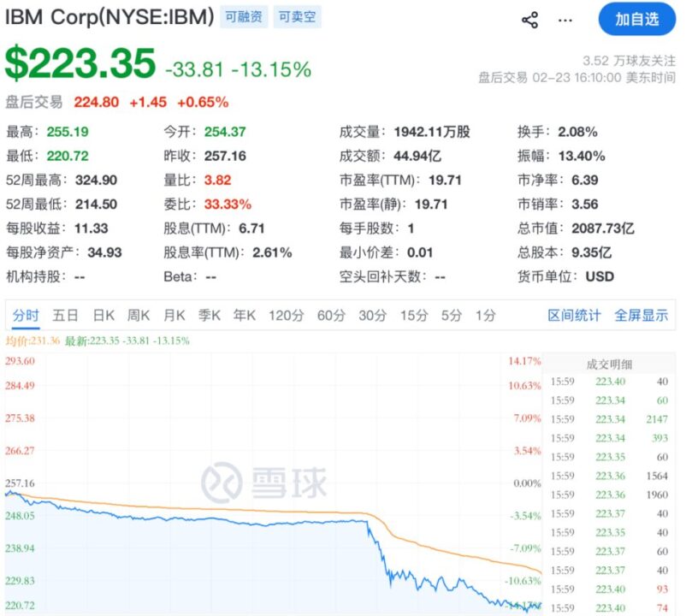Click the 货币单位 value USD
The height and width of the screenshot is (616, 692).
pos(600,277)
